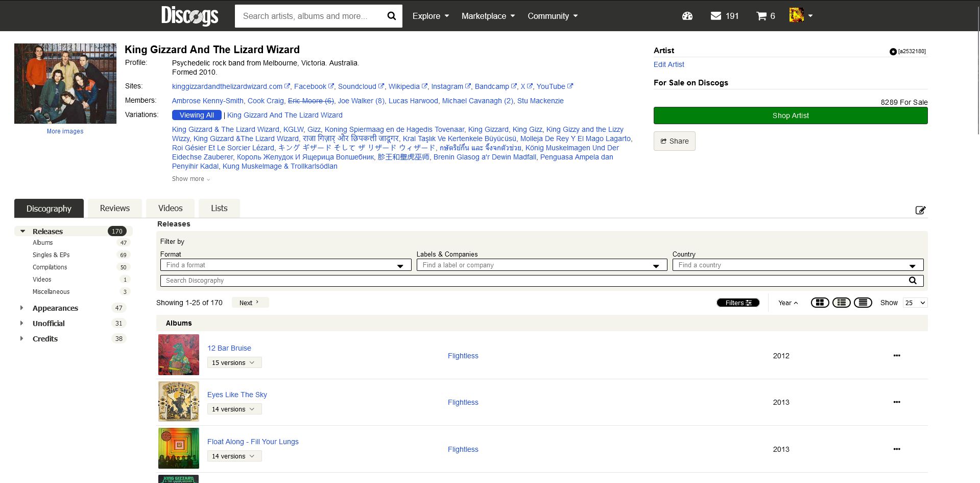Image resolution: width=980 pixels, height=483 pixels.
Task: Open the Community menu
Action: [553, 16]
